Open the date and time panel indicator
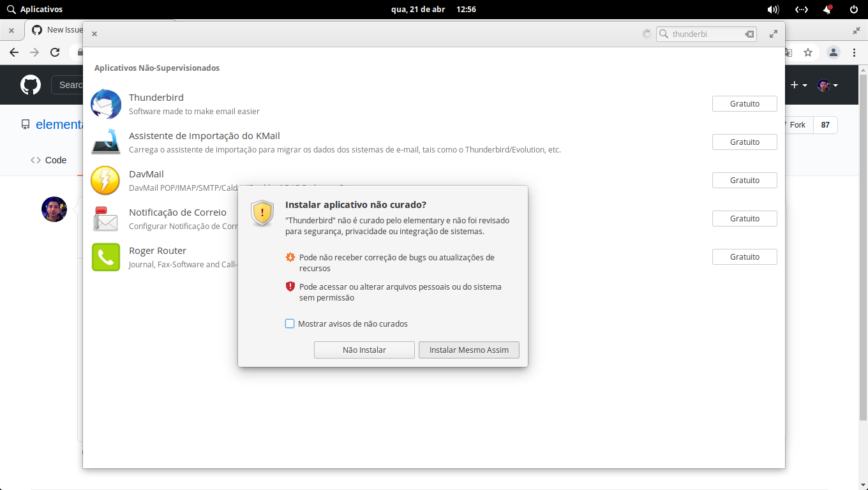 (x=433, y=10)
